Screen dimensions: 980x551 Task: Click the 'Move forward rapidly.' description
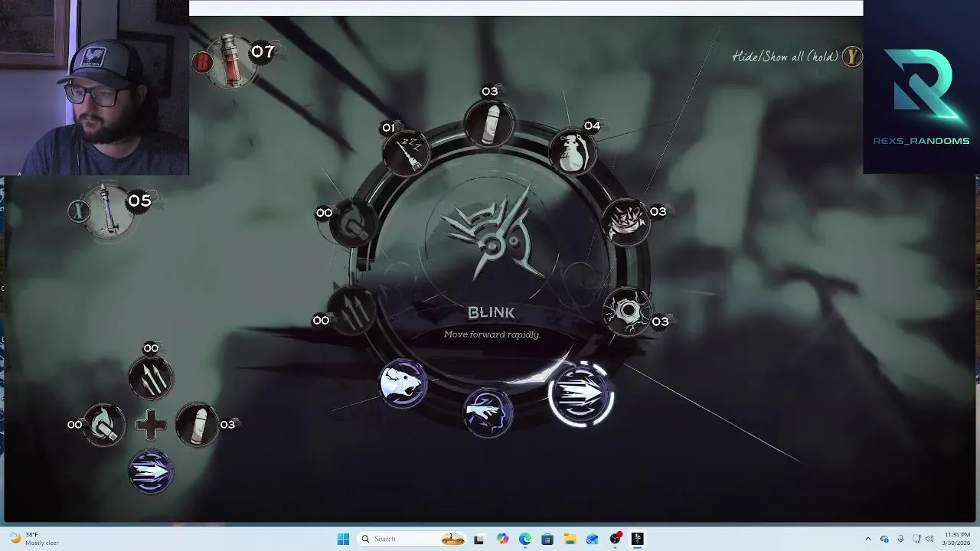click(x=492, y=334)
